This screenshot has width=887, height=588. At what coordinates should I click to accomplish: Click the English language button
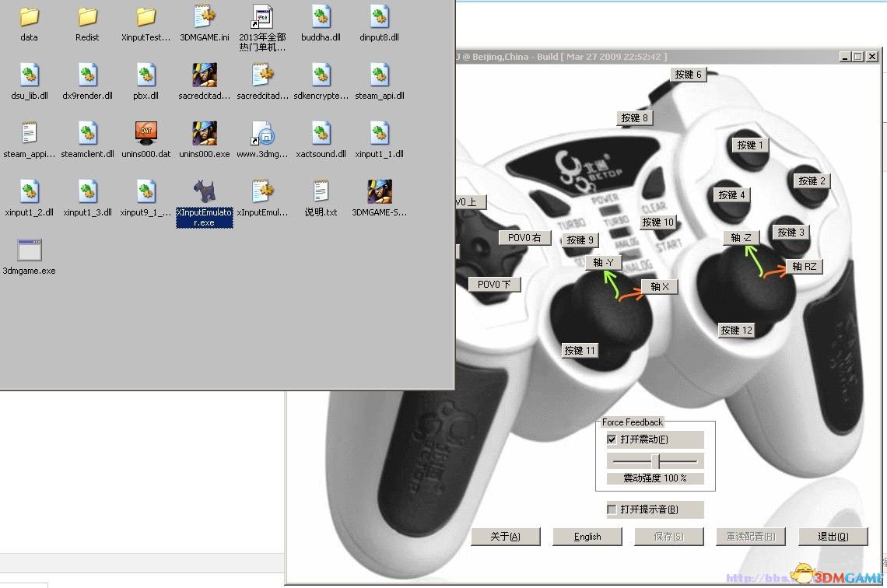(587, 537)
